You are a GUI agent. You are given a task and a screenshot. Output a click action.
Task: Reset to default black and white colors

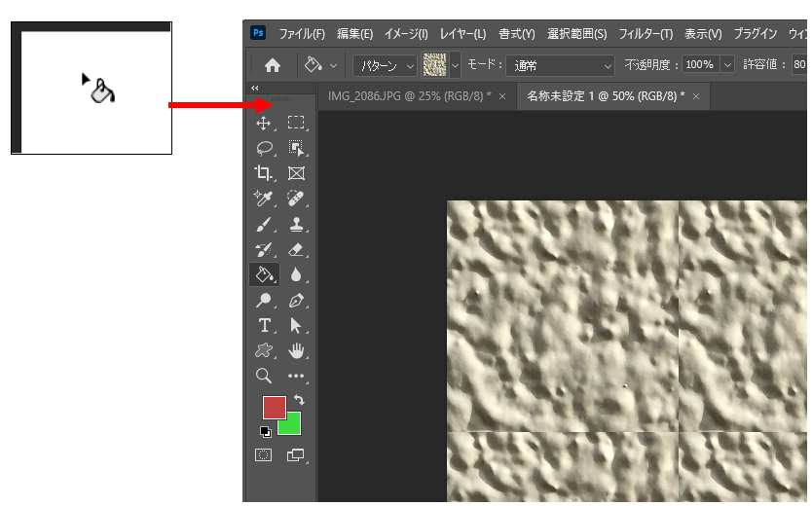266,432
